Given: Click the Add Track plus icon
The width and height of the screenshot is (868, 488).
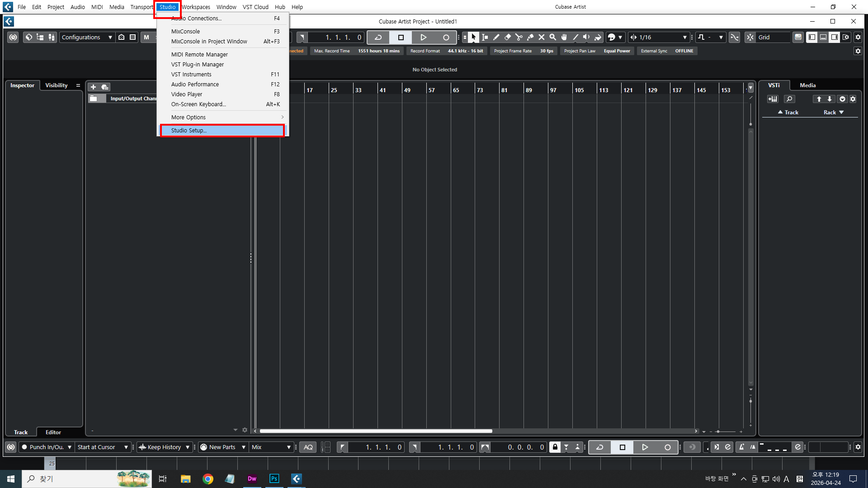Looking at the screenshot, I should [94, 87].
